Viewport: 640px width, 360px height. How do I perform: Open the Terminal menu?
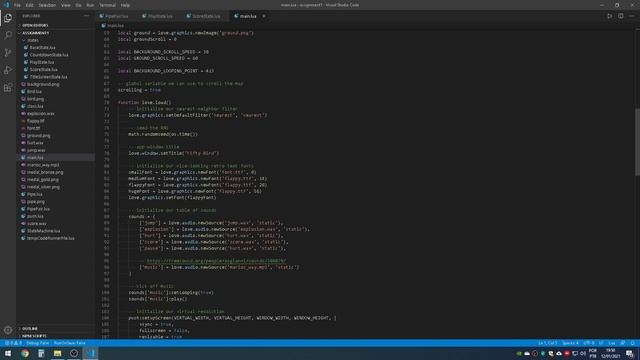point(107,5)
